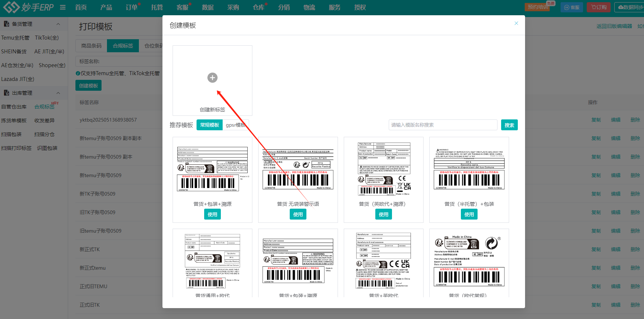Click the 订购 cart button

coord(599,7)
